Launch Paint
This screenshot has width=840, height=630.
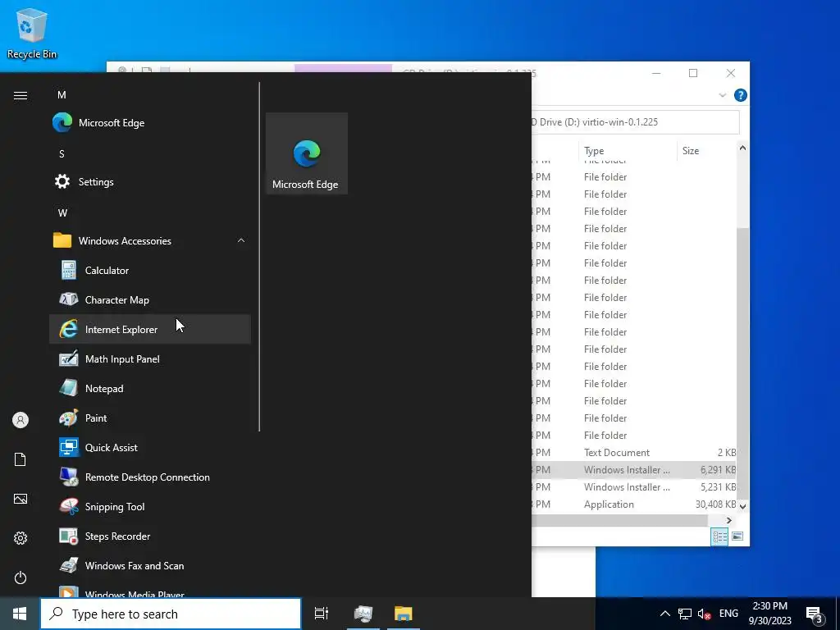pyautogui.click(x=150, y=418)
